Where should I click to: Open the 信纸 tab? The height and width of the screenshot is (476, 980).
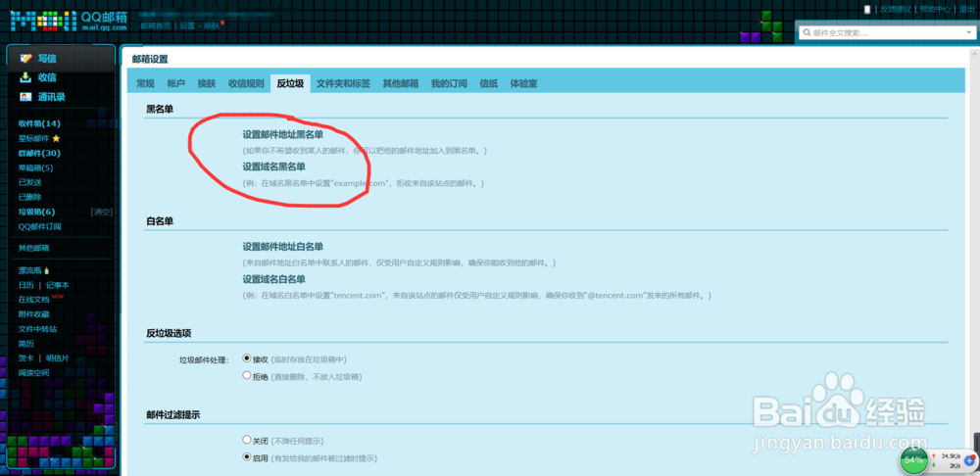tap(489, 83)
